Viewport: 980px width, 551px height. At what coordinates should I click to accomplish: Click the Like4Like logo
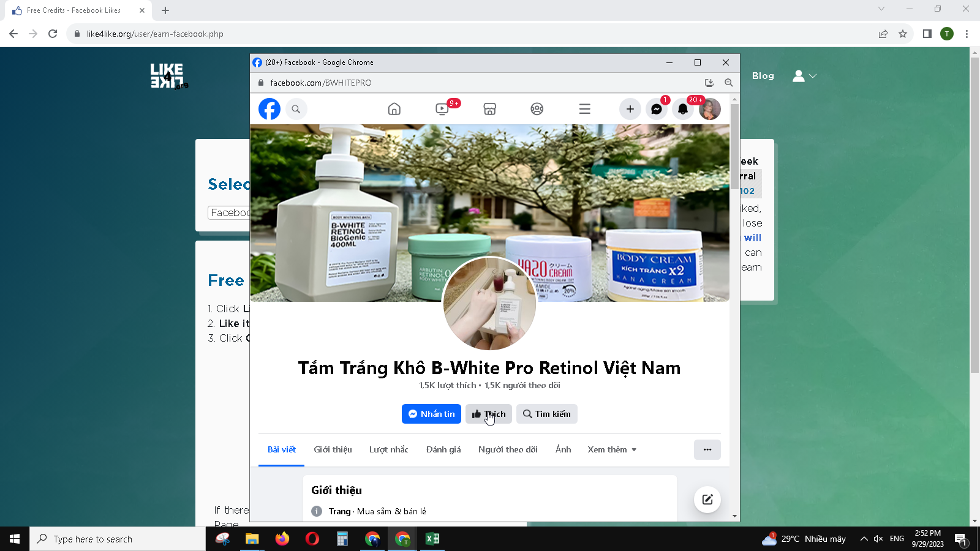[x=169, y=76]
